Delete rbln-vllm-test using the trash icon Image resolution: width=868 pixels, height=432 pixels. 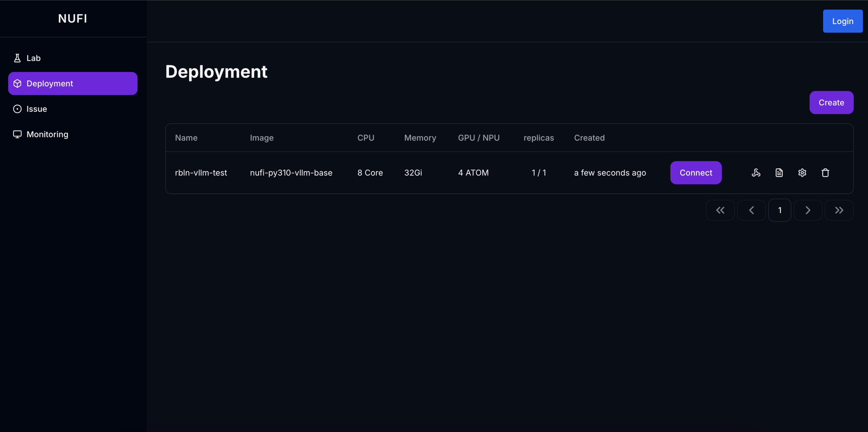825,173
